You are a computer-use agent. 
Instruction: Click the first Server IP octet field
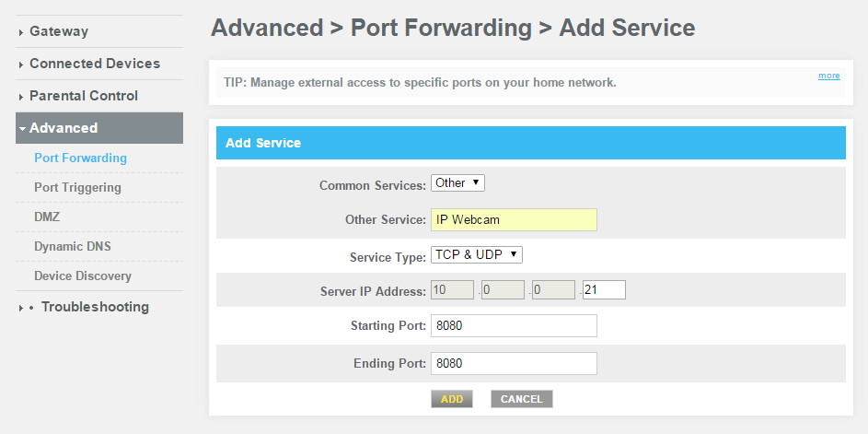tap(452, 290)
